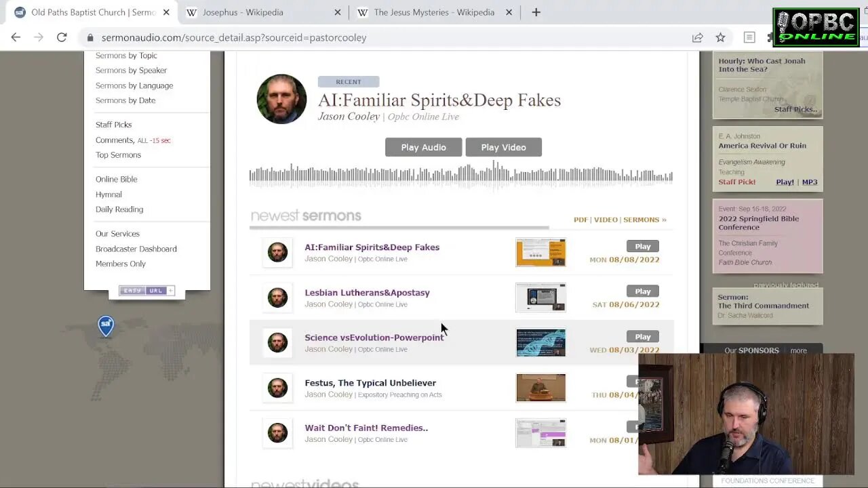Open Members Only
The image size is (868, 488).
[120, 264]
